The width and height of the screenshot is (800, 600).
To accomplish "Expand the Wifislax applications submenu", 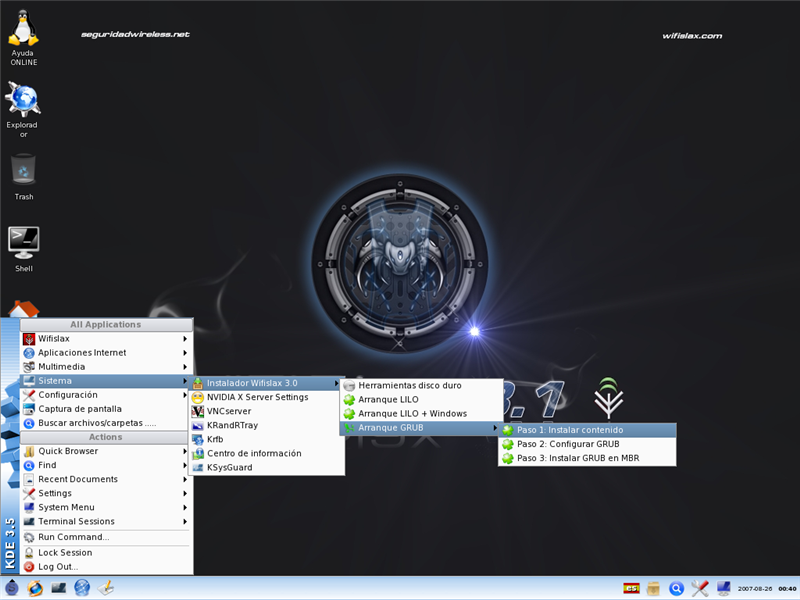I will pyautogui.click(x=105, y=339).
